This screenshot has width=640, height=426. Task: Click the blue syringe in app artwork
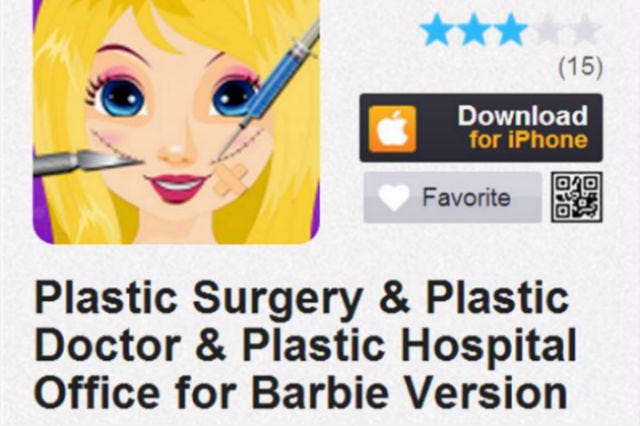[280, 75]
